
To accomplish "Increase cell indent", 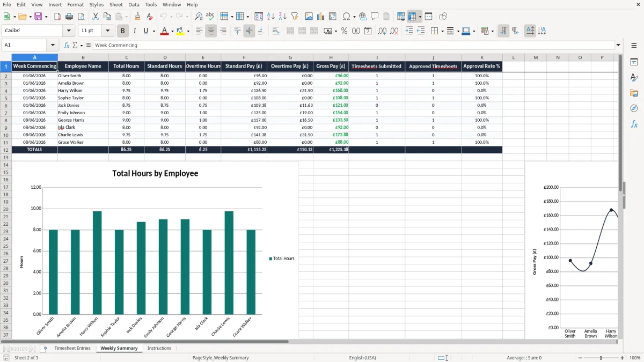I will click(x=409, y=31).
